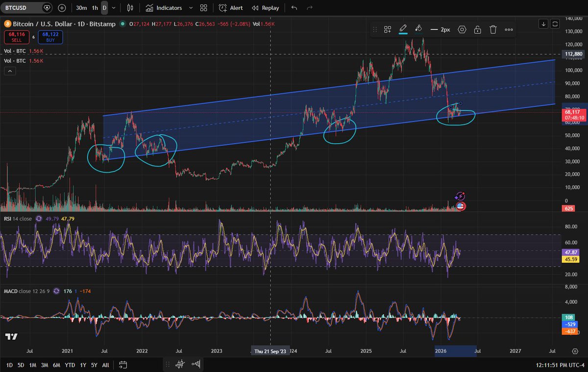Screen dimensions: 588x372
Task: Start bar Replay mode
Action: (x=265, y=8)
